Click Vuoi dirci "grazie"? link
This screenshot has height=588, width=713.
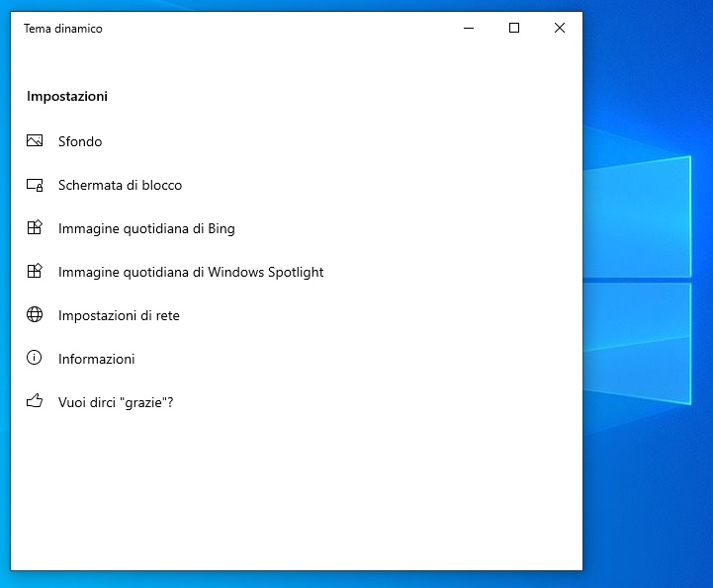[116, 402]
